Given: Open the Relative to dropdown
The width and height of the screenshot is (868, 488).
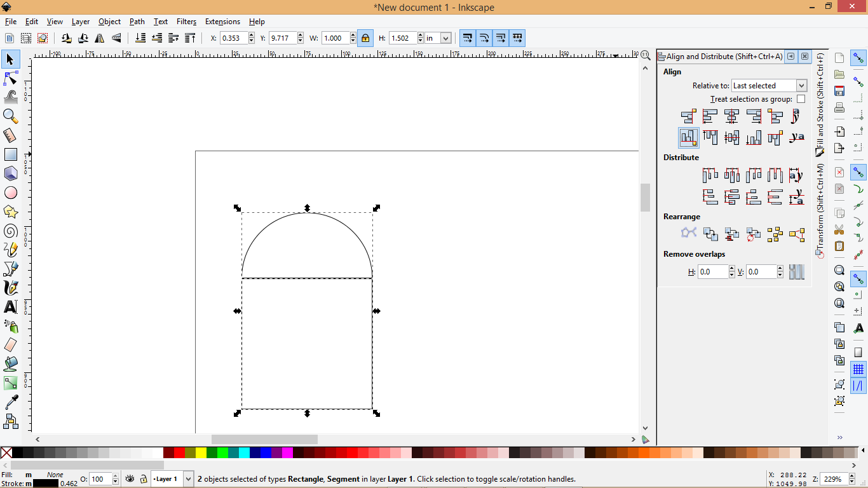Looking at the screenshot, I should 769,85.
